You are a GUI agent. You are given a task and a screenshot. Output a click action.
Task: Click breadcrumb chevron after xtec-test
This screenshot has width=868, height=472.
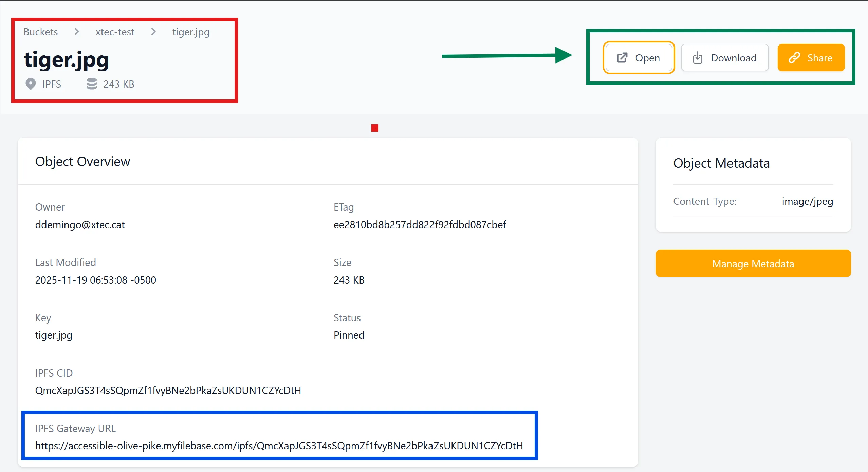tap(153, 32)
